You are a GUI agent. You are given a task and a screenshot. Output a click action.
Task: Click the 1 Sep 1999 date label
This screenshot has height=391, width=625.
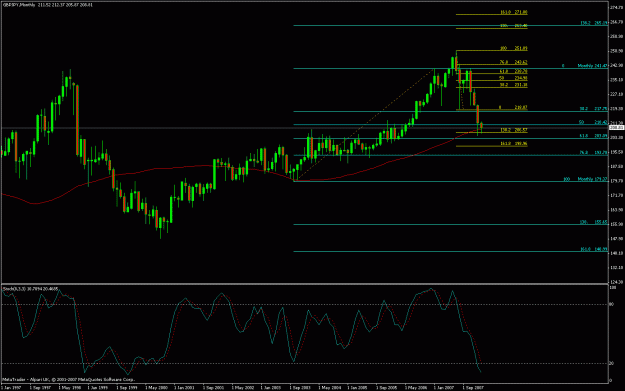127,387
